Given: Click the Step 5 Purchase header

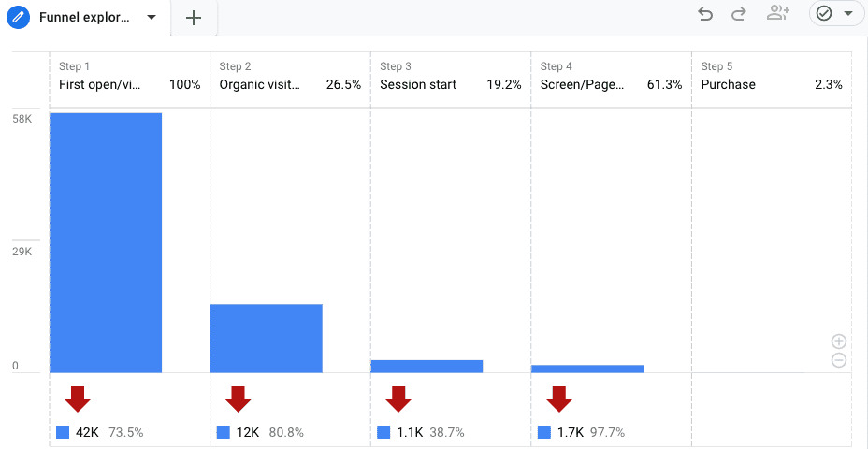Looking at the screenshot, I should 771,76.
